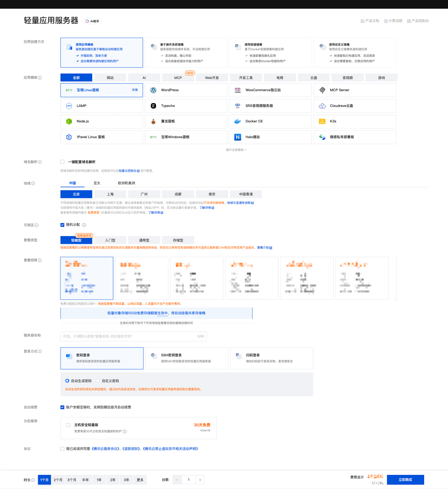The height and width of the screenshot is (489, 448).
Task: Enable 一键配置域名解析 checkbox
Action: (x=62, y=162)
